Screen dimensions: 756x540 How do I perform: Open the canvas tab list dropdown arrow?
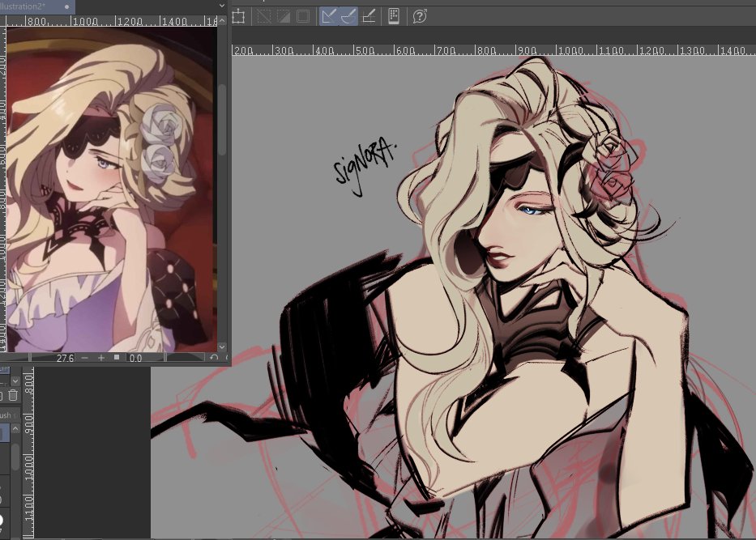(x=222, y=6)
